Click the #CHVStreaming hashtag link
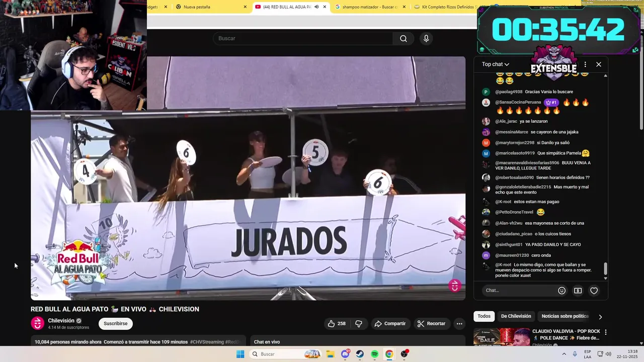Viewport: 644px width, 362px height. [x=207, y=342]
